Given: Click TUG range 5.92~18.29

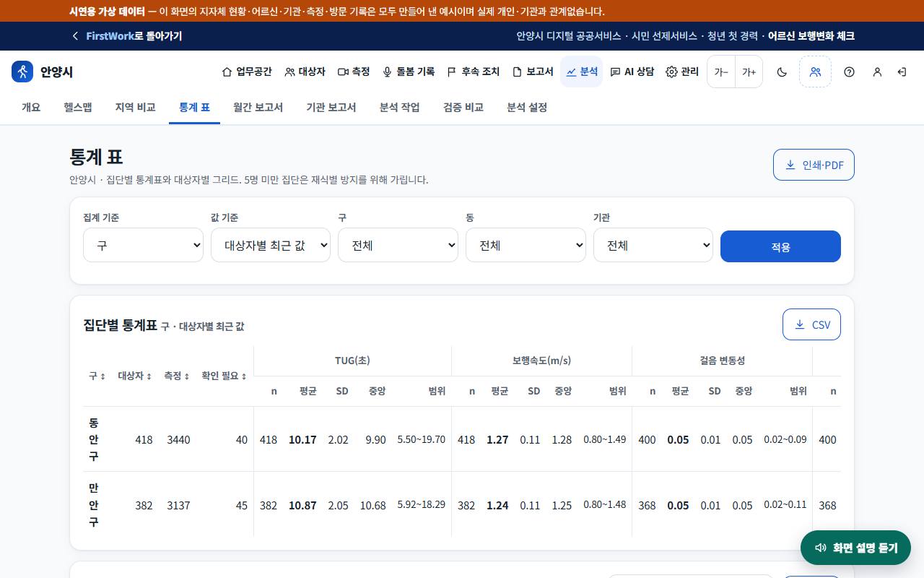Looking at the screenshot, I should pyautogui.click(x=422, y=504).
